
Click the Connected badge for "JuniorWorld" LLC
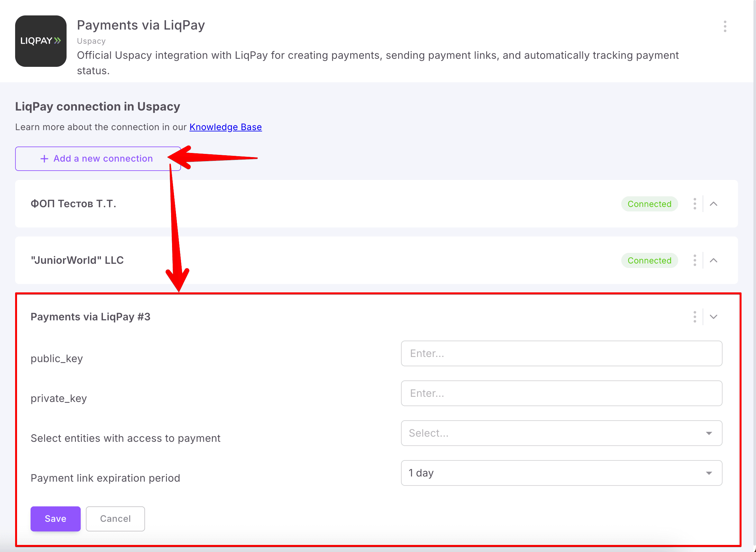pyautogui.click(x=649, y=260)
